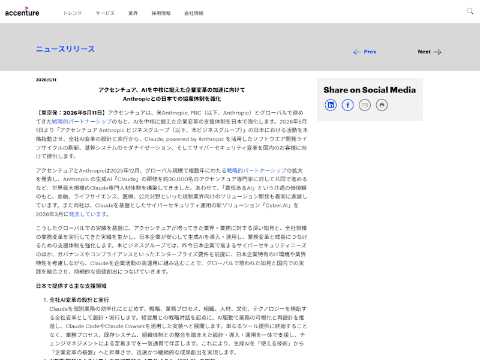Open the 採用情報 navigation menu
The width and height of the screenshot is (480, 360).
coord(161,13)
